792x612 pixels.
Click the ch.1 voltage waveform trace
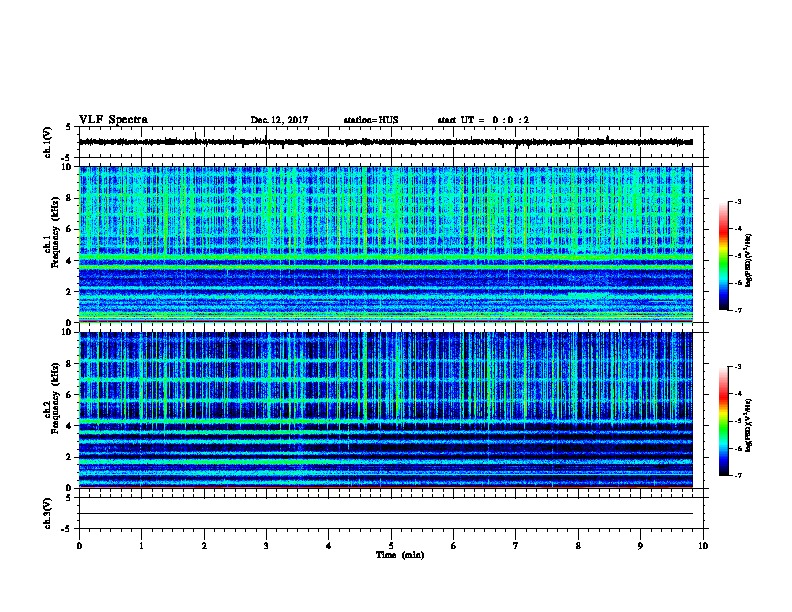tap(386, 142)
